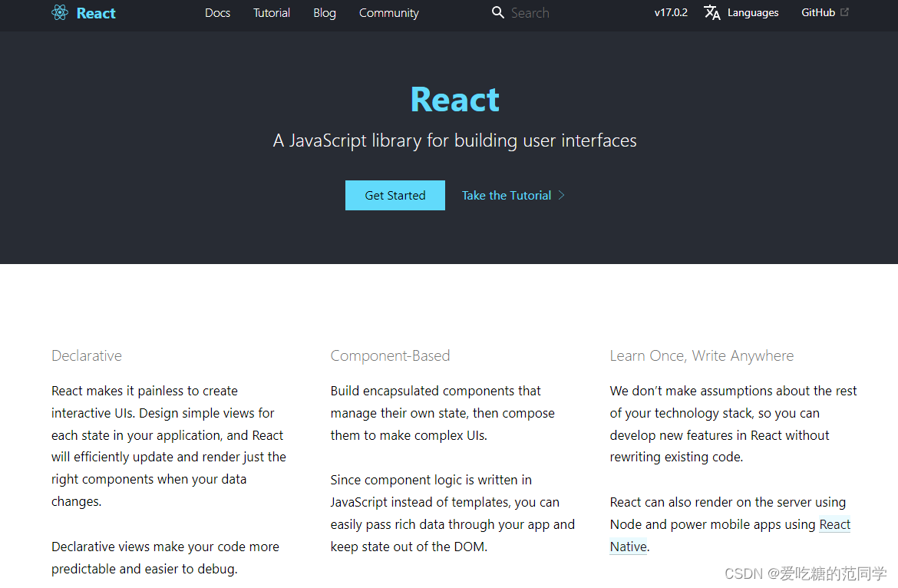Open the Languages link
The height and width of the screenshot is (588, 898).
pyautogui.click(x=752, y=12)
